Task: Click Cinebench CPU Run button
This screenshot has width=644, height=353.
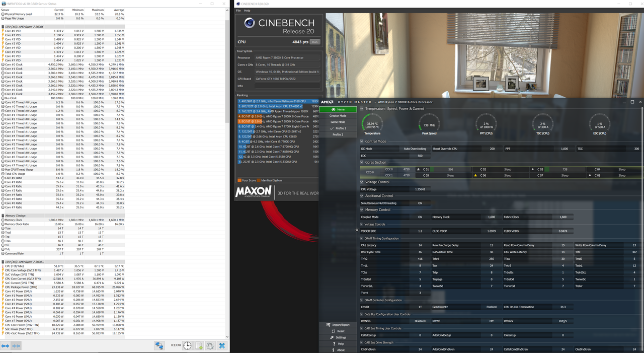Action: click(314, 42)
